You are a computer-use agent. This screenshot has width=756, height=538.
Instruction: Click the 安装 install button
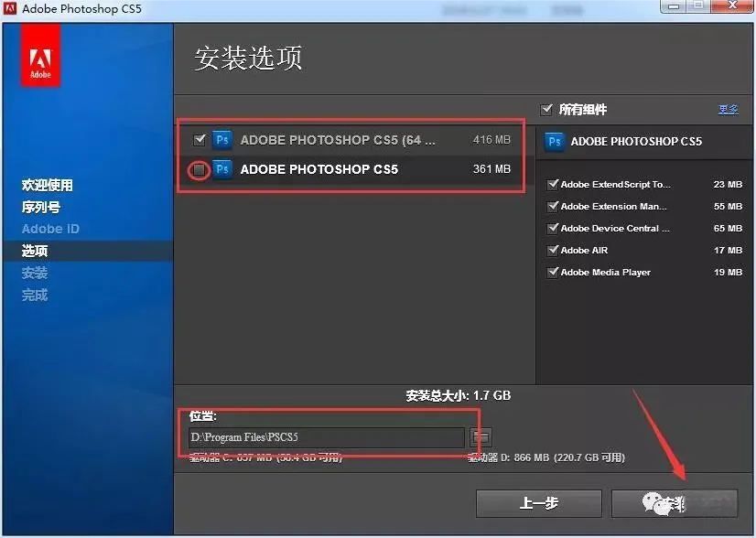(675, 504)
